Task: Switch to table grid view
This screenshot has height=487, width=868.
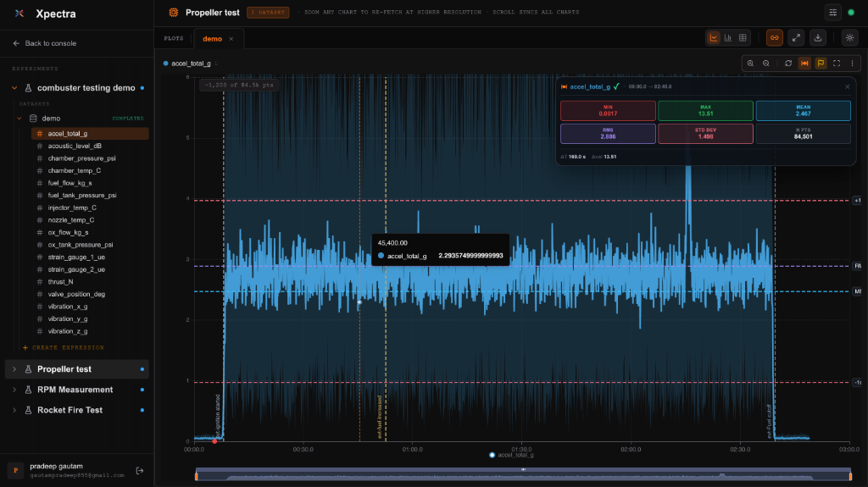Action: [743, 37]
